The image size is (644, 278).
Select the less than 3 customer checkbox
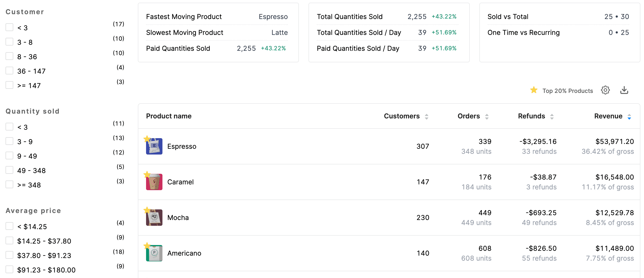click(9, 27)
